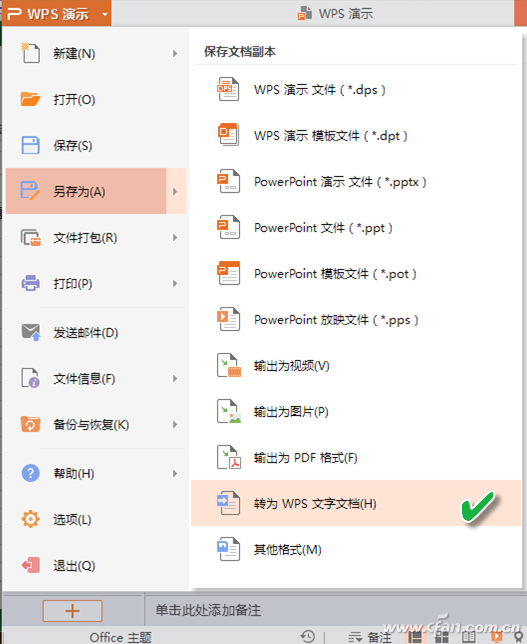Click the 帮助 question mark icon
Screen dimensions: 527x644
pos(30,473)
